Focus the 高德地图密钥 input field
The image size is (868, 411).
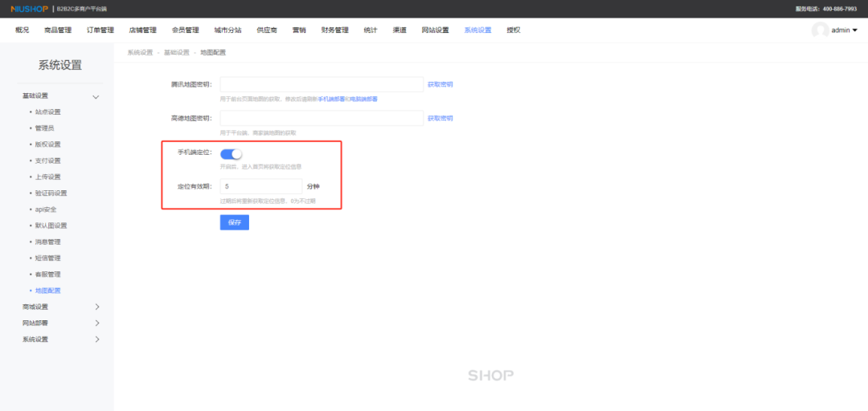click(321, 118)
